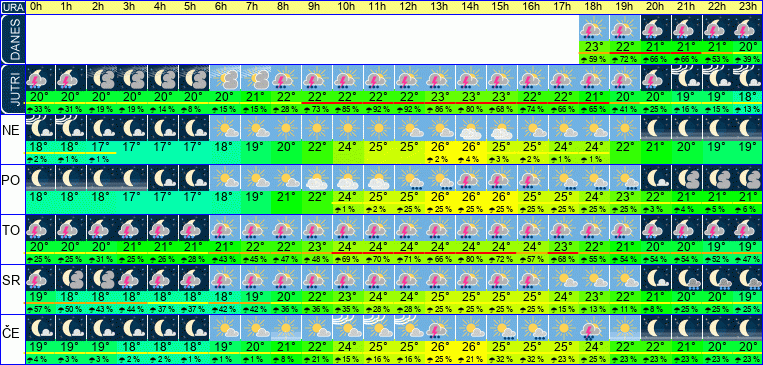Click the PO 12h light rain icon
Screen dimensions: 763x365
coord(409,178)
